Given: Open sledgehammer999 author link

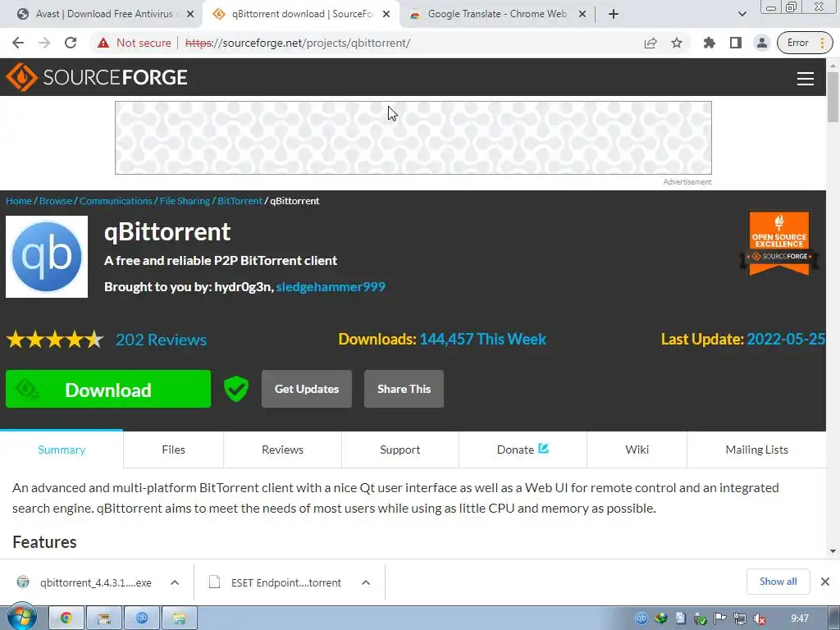Looking at the screenshot, I should pyautogui.click(x=331, y=286).
